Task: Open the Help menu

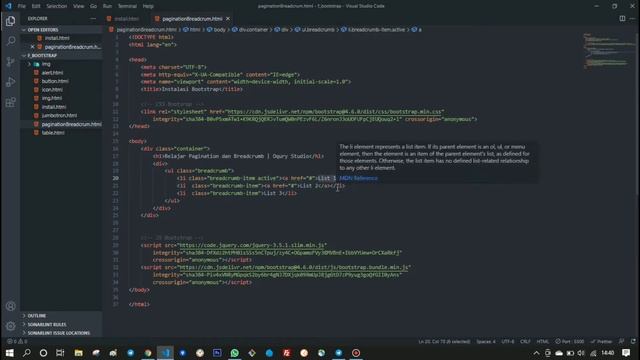Action: [x=148, y=6]
